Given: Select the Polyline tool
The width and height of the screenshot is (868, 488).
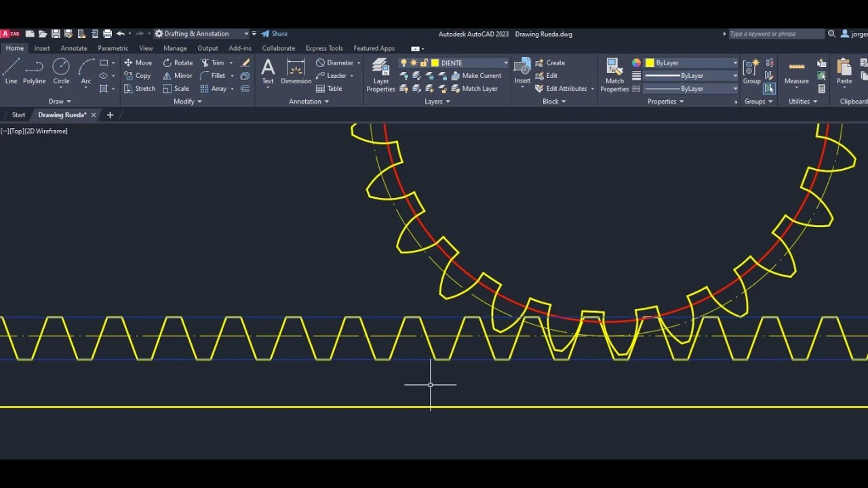Looking at the screenshot, I should click(34, 71).
